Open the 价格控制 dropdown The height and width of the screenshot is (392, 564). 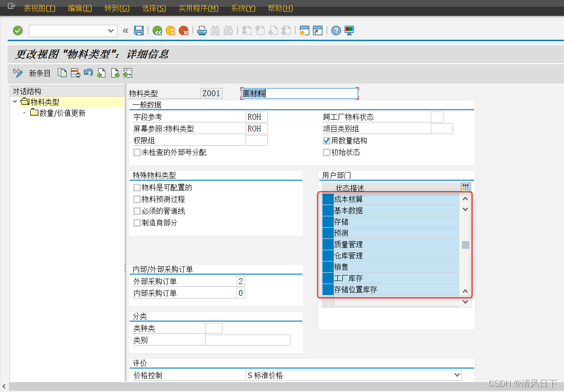(457, 375)
